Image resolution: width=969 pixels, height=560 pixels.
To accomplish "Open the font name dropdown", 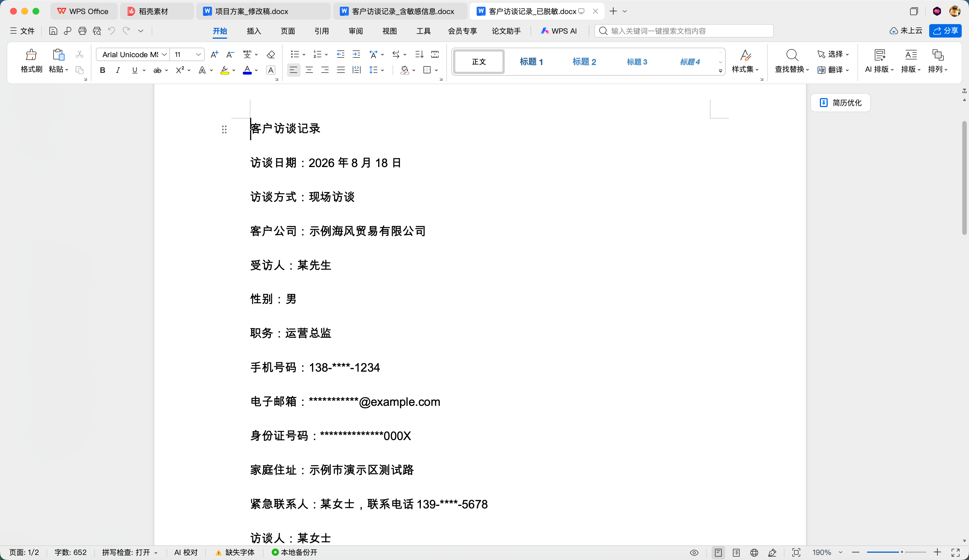I will 131,54.
